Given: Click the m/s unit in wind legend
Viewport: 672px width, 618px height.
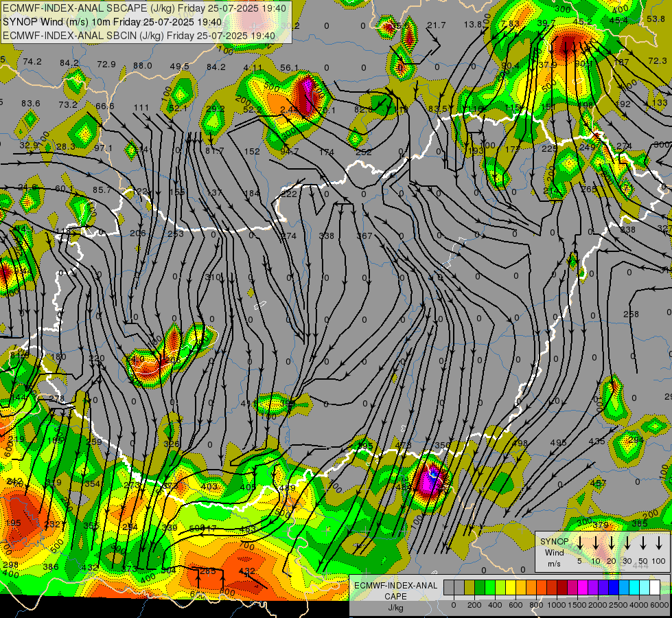Looking at the screenshot, I should (x=554, y=564).
